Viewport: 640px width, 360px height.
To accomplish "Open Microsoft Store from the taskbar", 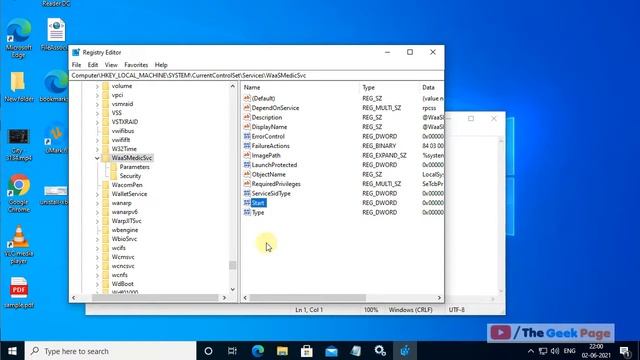I will [x=307, y=351].
